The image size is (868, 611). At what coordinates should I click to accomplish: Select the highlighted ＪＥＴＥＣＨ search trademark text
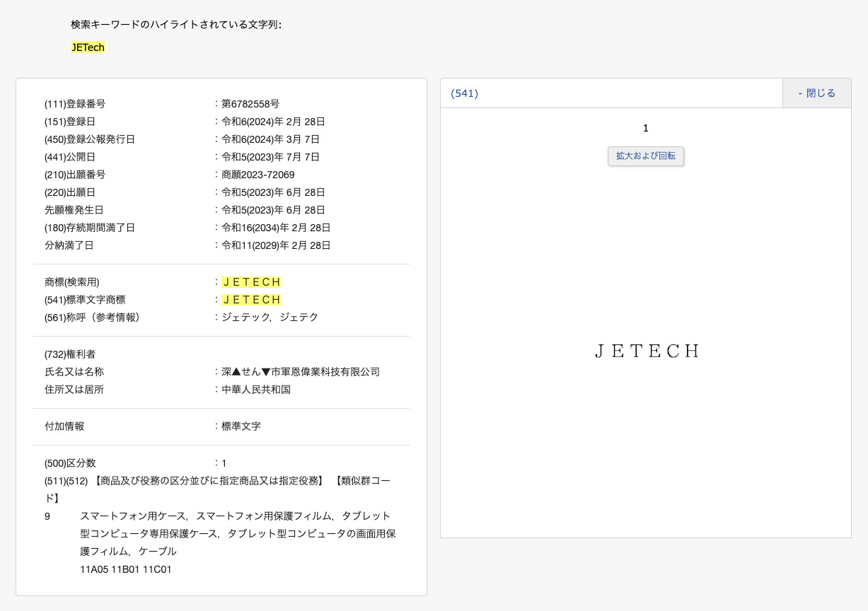pyautogui.click(x=251, y=281)
